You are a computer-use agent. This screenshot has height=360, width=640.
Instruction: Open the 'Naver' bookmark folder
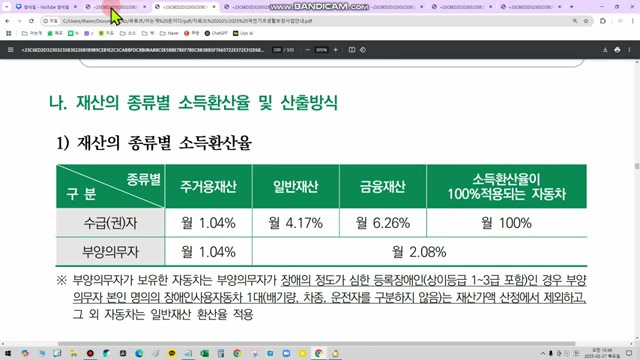click(x=169, y=33)
